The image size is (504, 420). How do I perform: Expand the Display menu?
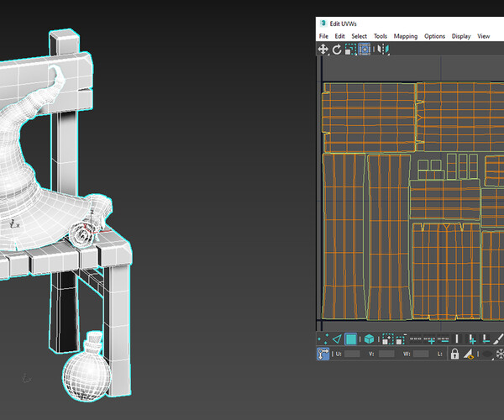[461, 36]
